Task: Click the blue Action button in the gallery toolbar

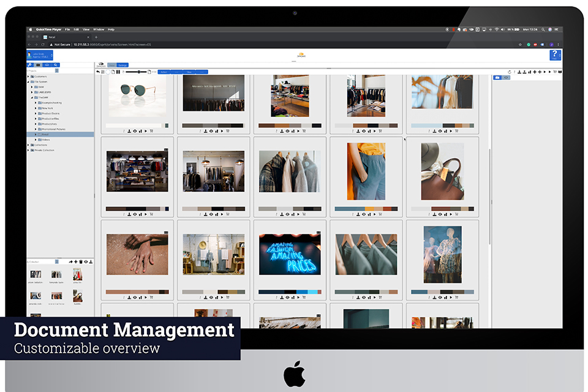Action: [164, 72]
